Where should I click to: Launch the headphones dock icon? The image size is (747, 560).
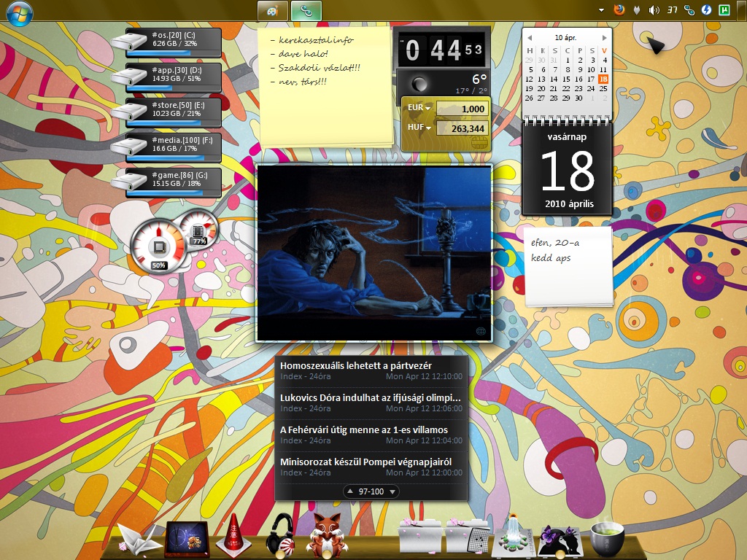[281, 536]
